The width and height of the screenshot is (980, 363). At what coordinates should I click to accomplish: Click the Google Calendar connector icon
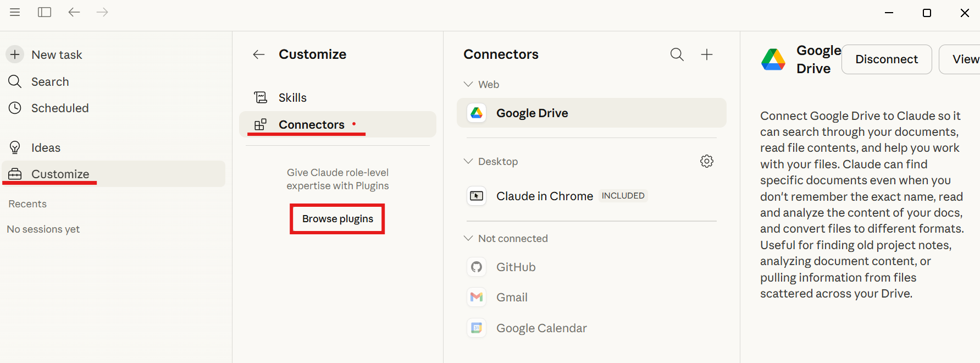476,328
